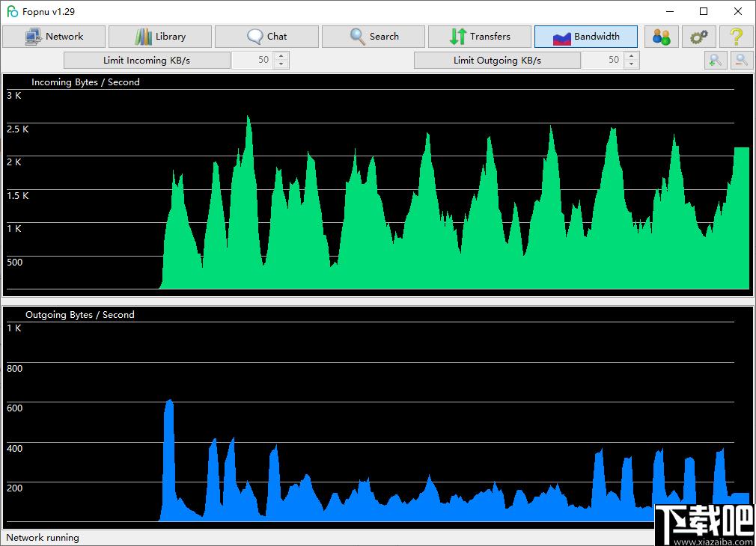Viewport: 756px width, 546px height.
Task: Switch to the Network tab
Action: coord(54,37)
